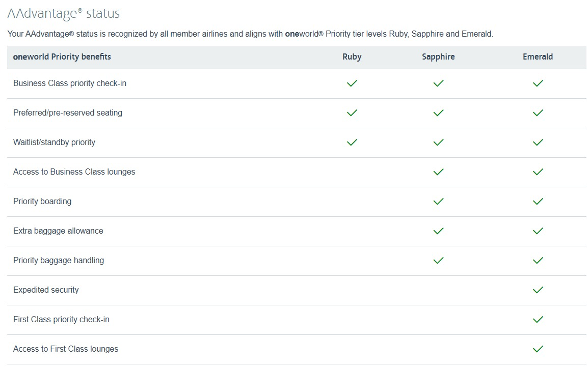Click the Sapphire checkmark for Business Class priority check-in
This screenshot has height=369, width=588.
438,83
